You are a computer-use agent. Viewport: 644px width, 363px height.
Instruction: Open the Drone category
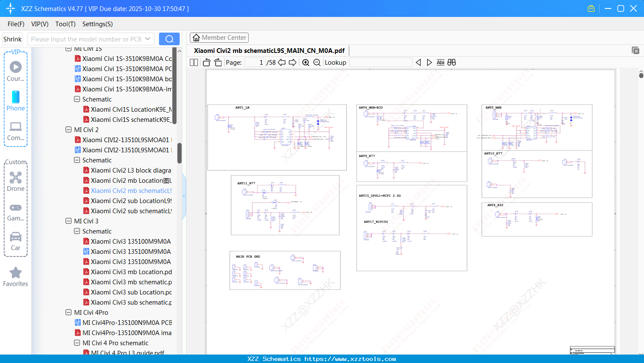16,181
